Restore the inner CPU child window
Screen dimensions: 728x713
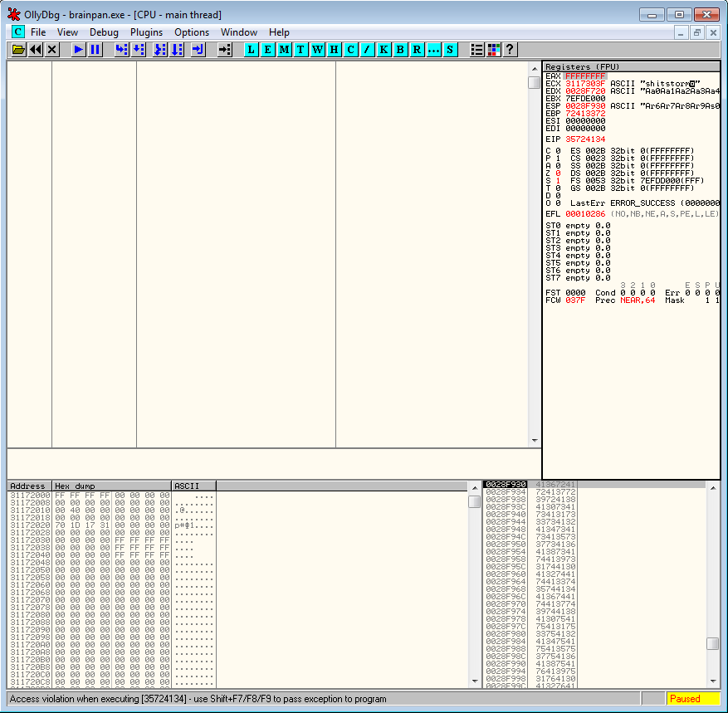tap(697, 32)
